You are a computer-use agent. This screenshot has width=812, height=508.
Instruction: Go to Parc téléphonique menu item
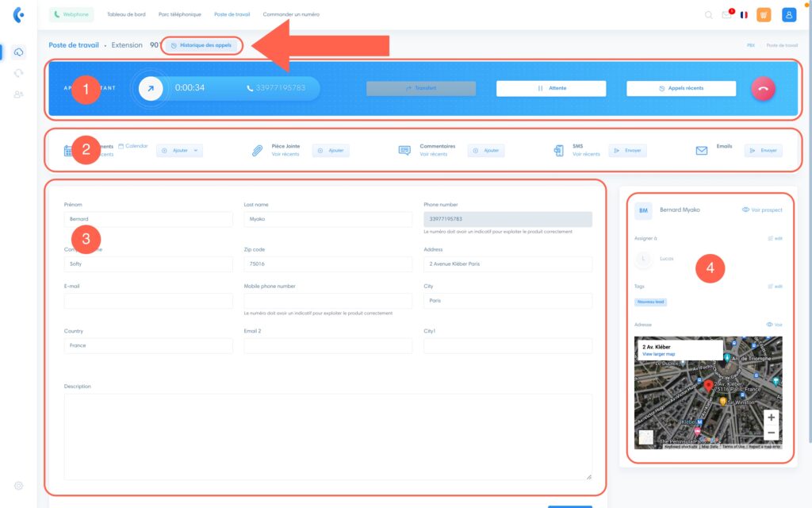[180, 14]
